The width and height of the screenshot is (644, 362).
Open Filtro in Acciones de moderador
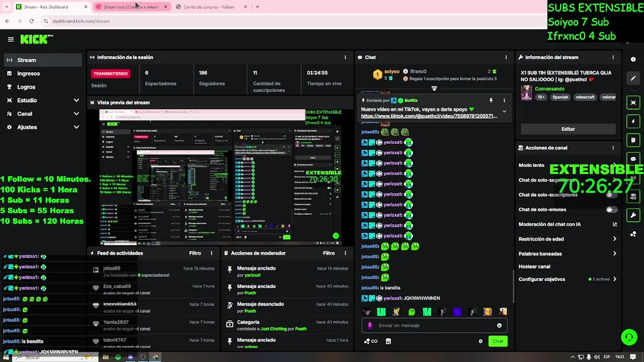pos(329,253)
